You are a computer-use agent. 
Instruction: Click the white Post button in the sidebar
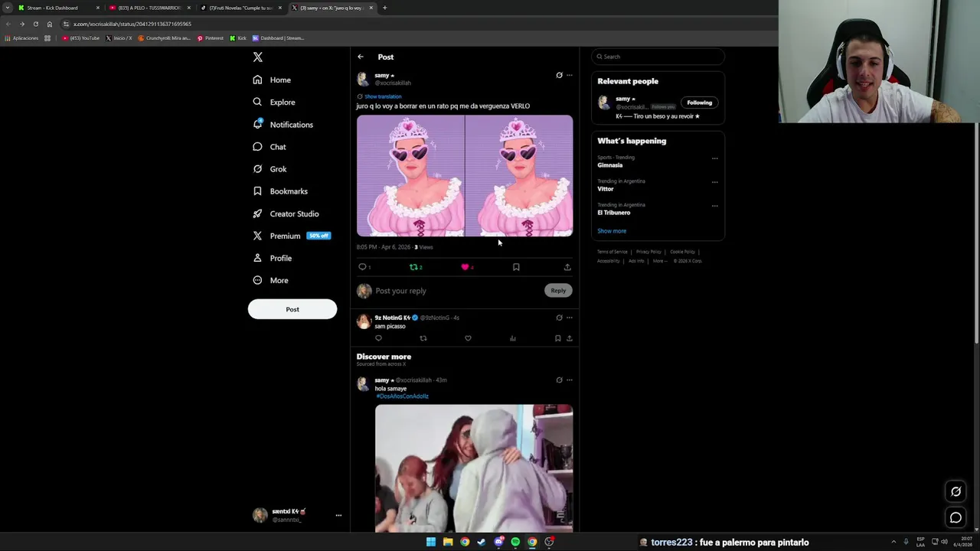click(292, 309)
